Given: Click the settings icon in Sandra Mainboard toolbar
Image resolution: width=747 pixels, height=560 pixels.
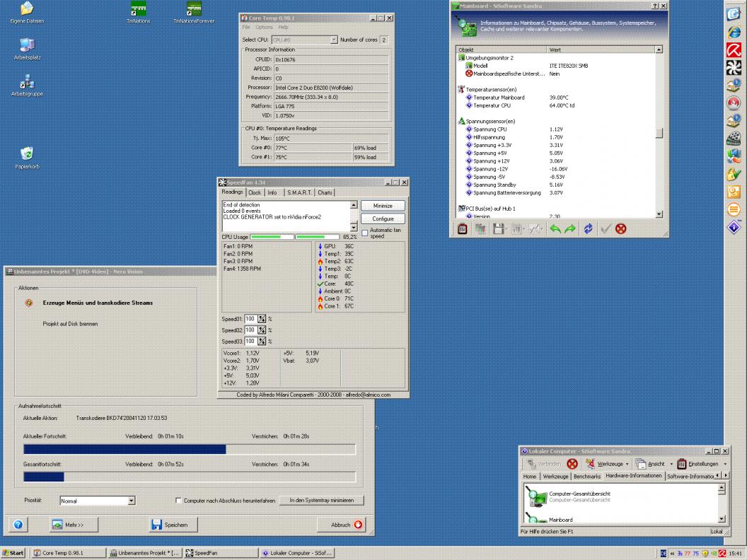Looking at the screenshot, I should click(463, 229).
